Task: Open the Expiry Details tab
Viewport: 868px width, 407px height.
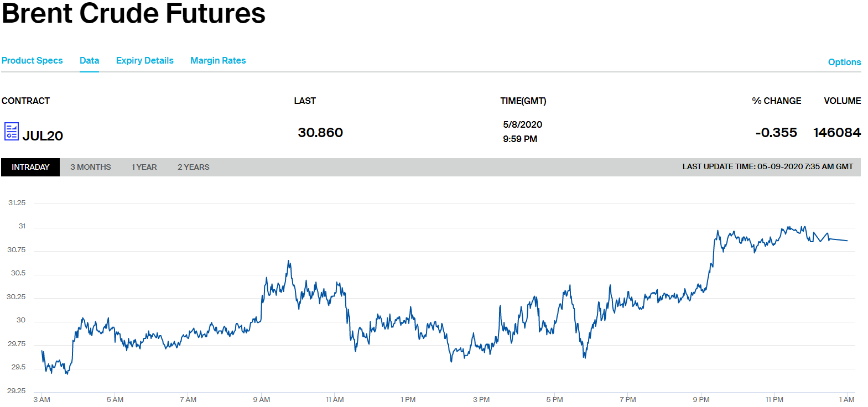Action: click(x=145, y=61)
